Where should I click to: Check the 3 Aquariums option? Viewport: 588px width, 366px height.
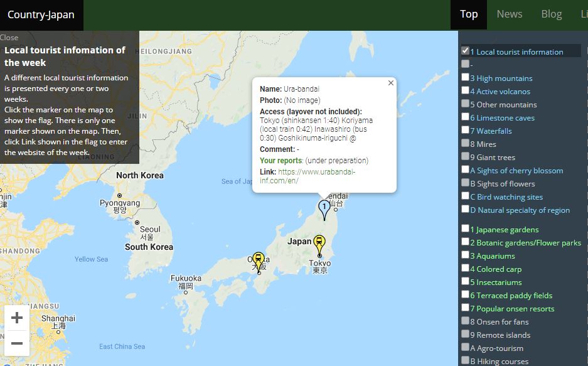point(464,254)
